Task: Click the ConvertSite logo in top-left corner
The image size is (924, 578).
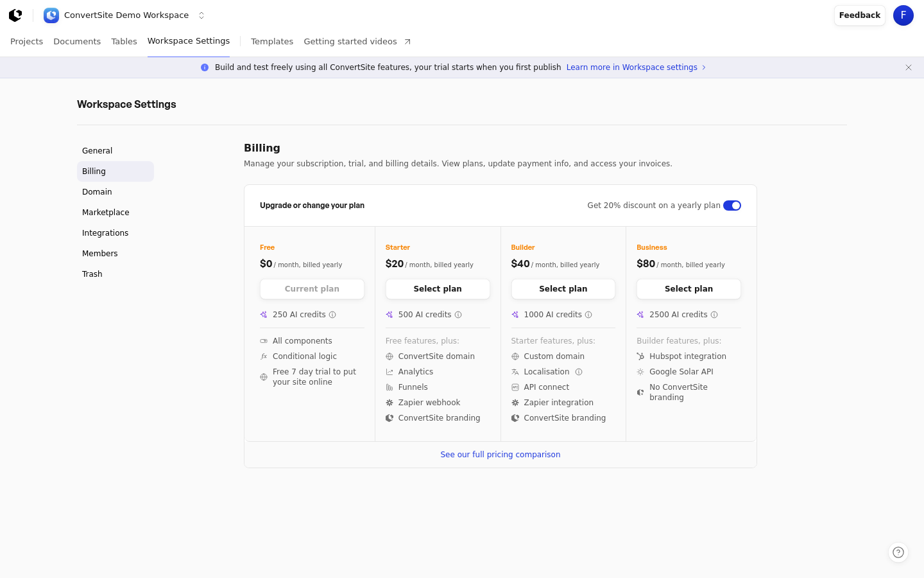Action: point(15,15)
